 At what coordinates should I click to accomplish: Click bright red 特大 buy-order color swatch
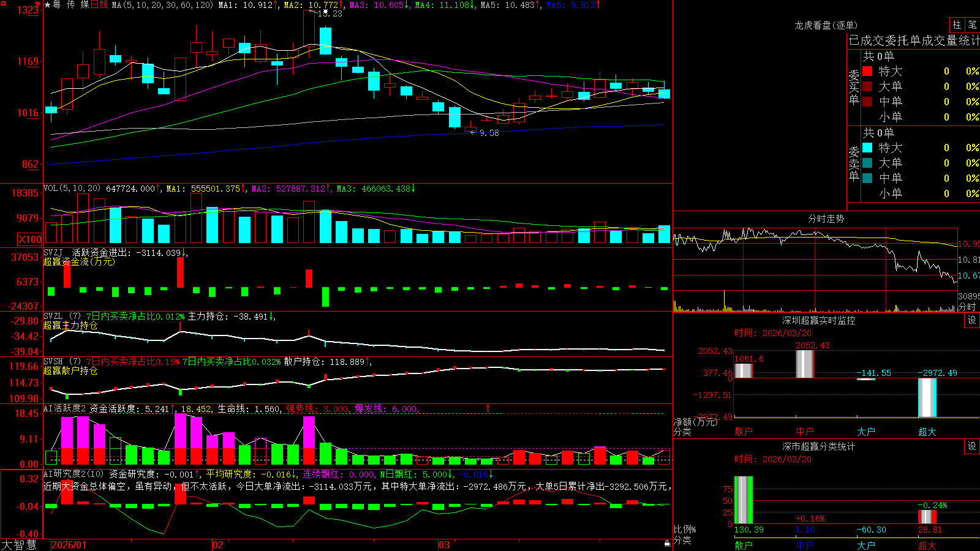[867, 71]
